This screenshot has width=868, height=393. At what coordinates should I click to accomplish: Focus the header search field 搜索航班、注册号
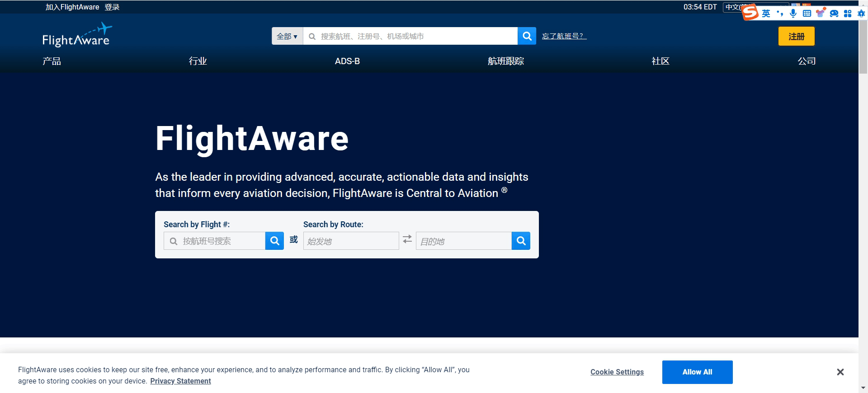click(x=410, y=36)
